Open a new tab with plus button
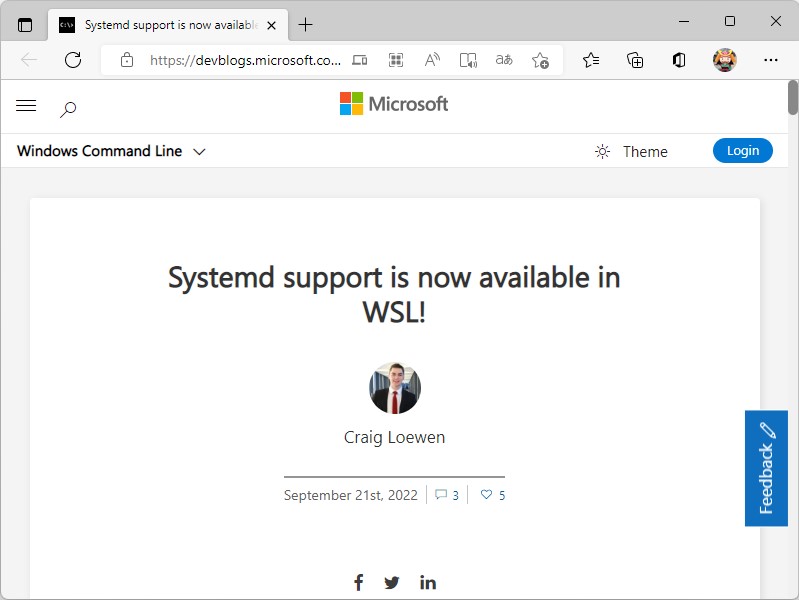Viewport: 799px width, 600px height. [305, 24]
